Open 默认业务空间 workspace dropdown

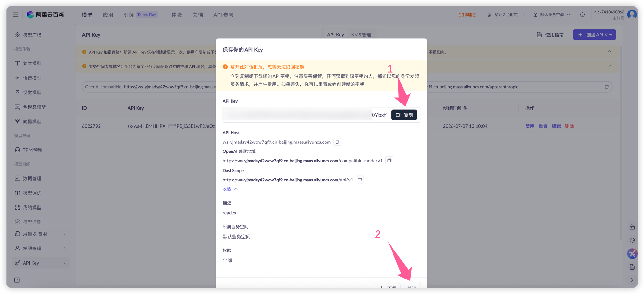[x=552, y=15]
